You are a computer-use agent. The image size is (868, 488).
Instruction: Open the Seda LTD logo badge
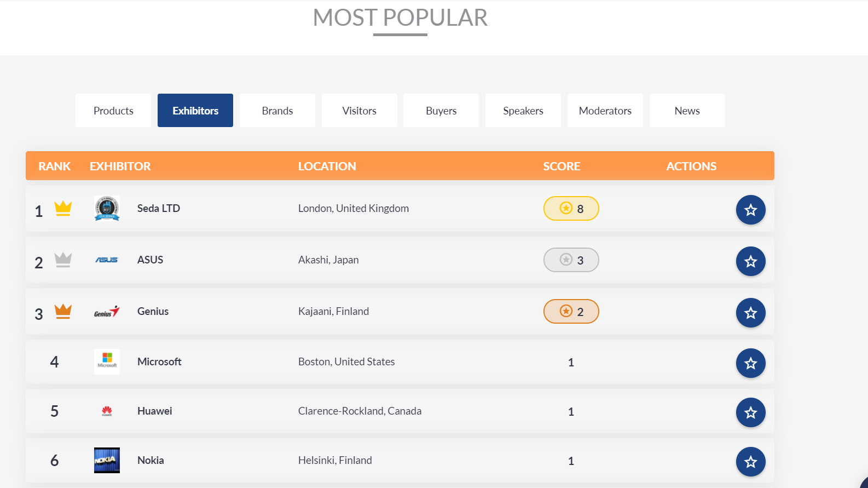click(x=107, y=208)
